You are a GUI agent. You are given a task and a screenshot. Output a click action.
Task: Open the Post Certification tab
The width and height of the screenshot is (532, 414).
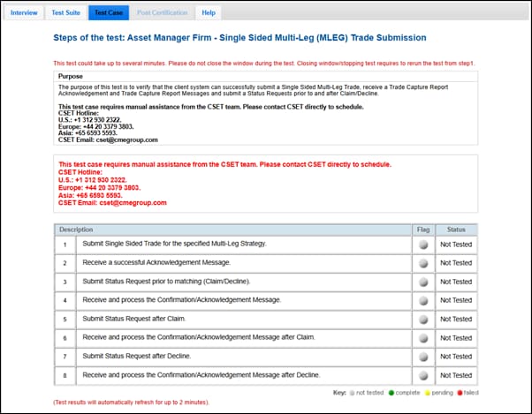pos(162,13)
